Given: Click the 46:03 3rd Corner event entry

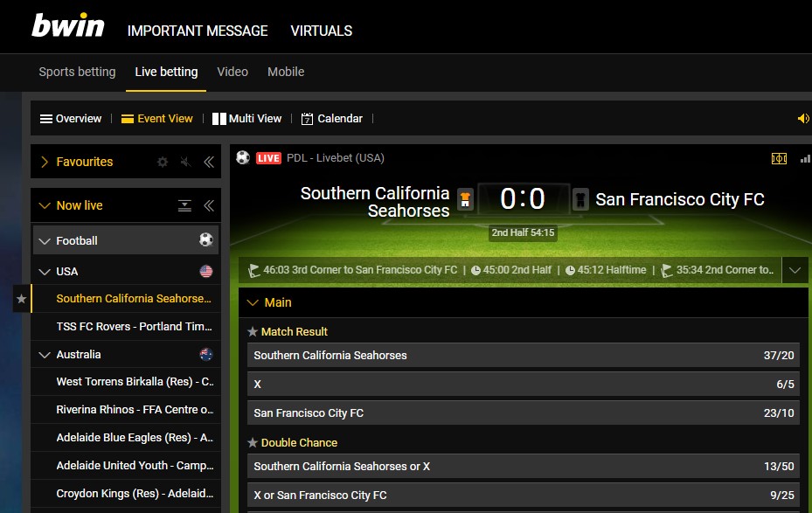Looking at the screenshot, I should click(354, 270).
